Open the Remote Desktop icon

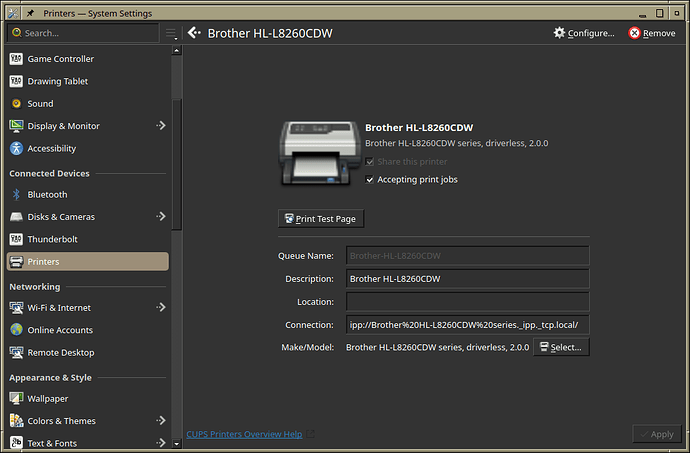click(16, 352)
